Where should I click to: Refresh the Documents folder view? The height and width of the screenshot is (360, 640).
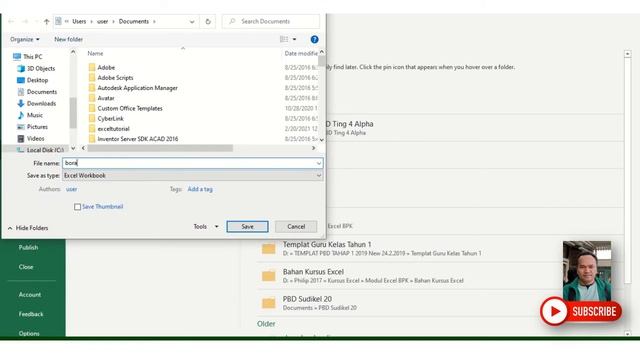(x=208, y=22)
